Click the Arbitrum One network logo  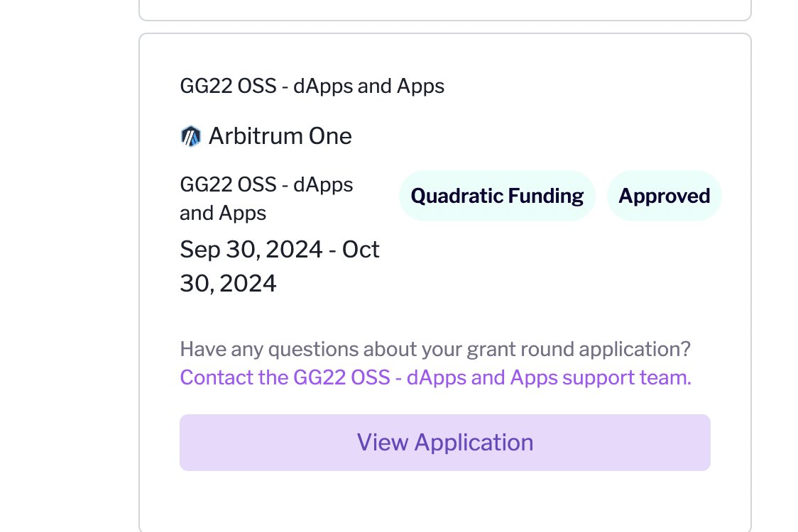[x=191, y=136]
